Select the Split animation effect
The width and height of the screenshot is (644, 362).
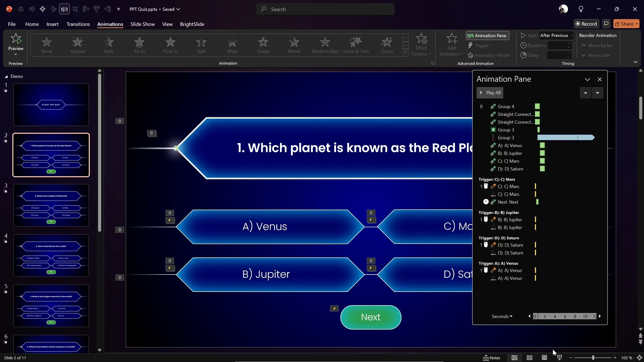201,45
